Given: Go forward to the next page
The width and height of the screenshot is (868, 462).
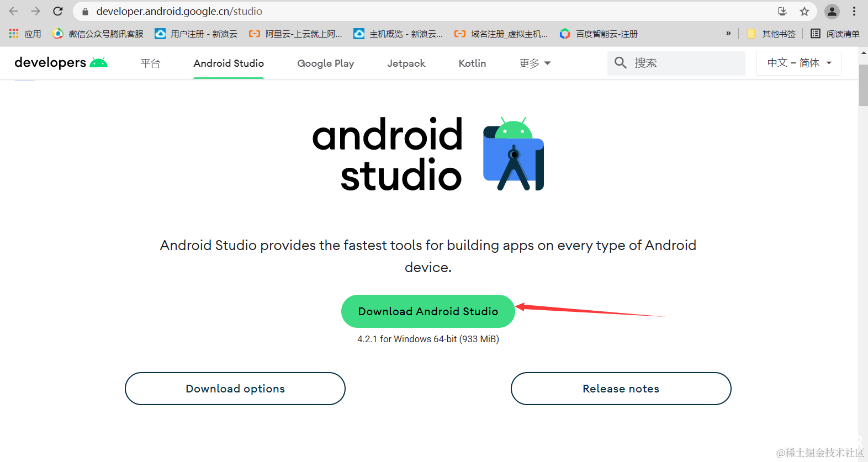Looking at the screenshot, I should click(36, 11).
